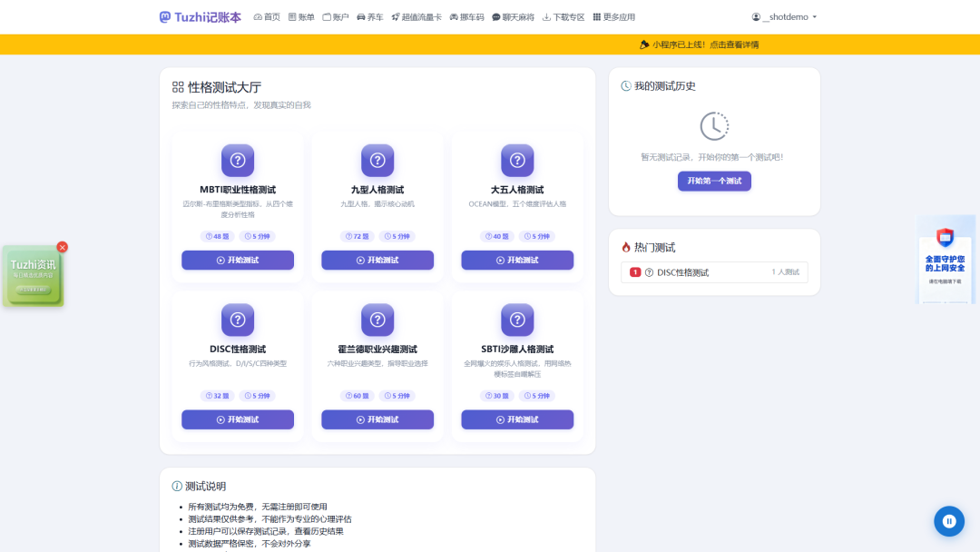Open the 九型人格测试 question-mark icon
Image resolution: width=980 pixels, height=552 pixels.
377,160
